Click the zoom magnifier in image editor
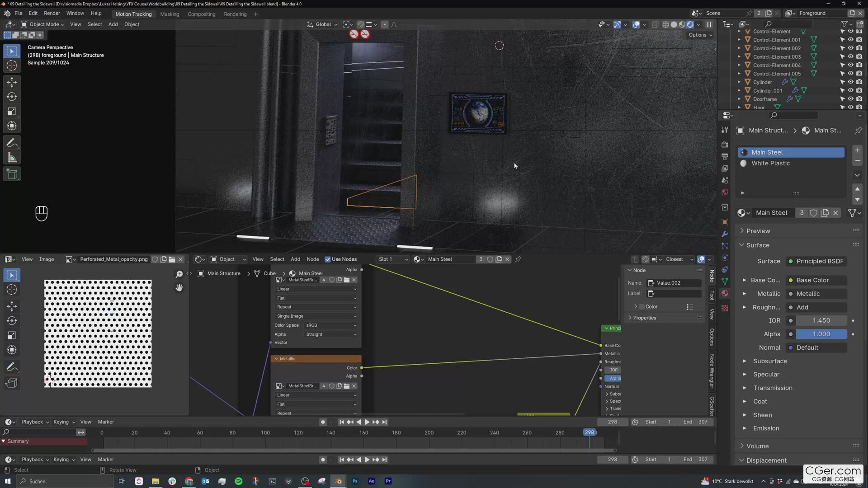Image resolution: width=868 pixels, height=488 pixels. click(179, 274)
